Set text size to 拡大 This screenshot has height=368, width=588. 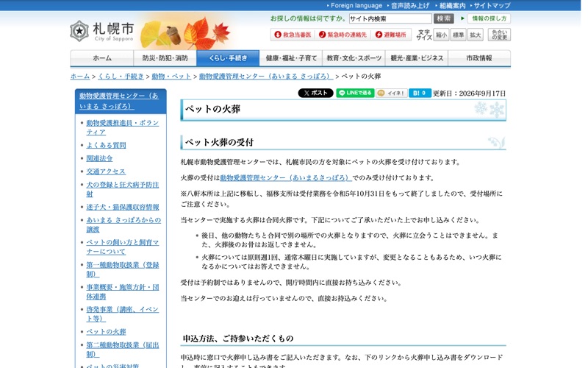click(475, 35)
